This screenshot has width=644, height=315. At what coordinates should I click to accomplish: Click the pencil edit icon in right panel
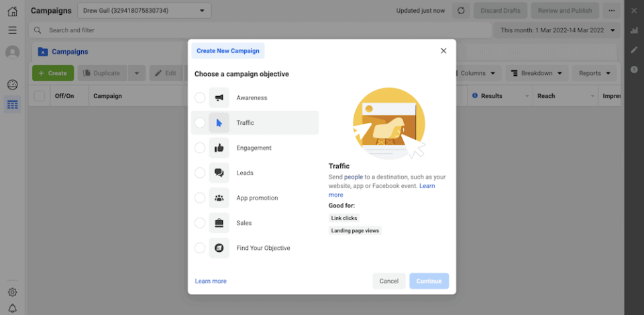[x=634, y=50]
